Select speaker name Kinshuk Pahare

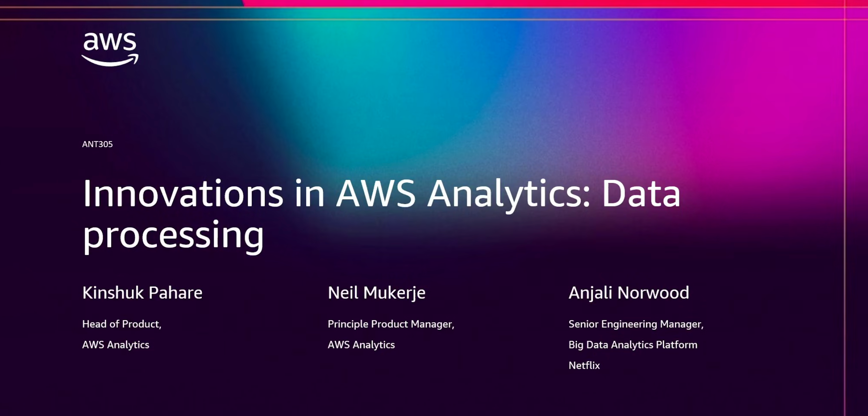click(142, 293)
